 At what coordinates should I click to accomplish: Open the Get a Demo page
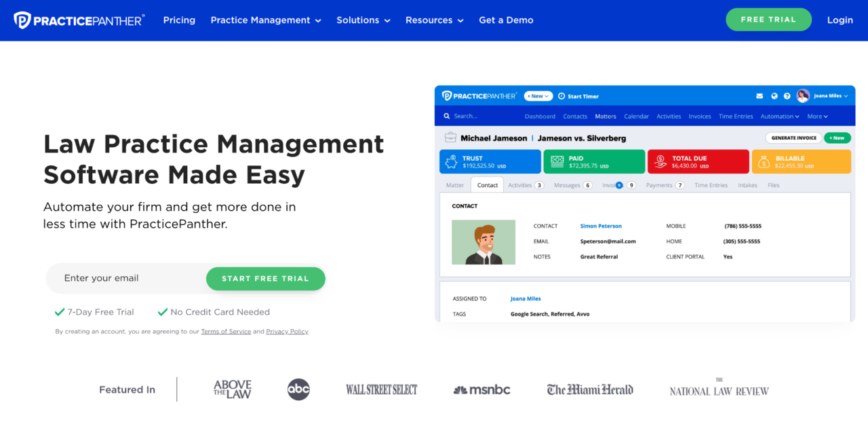coord(506,20)
